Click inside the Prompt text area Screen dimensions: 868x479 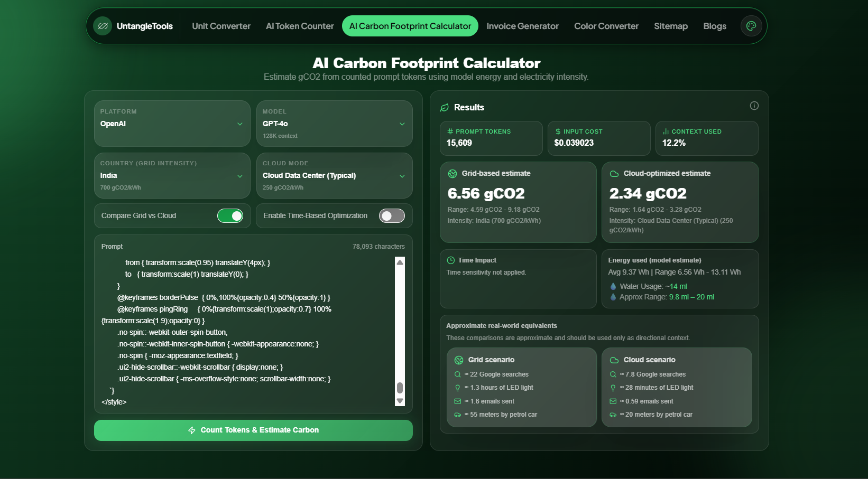coord(248,332)
